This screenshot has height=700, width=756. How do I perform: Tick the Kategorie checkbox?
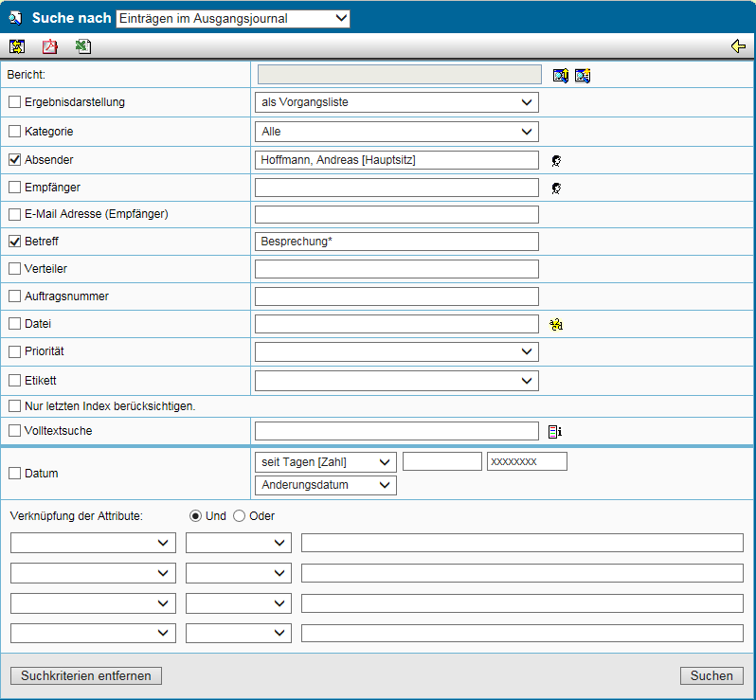coord(15,131)
